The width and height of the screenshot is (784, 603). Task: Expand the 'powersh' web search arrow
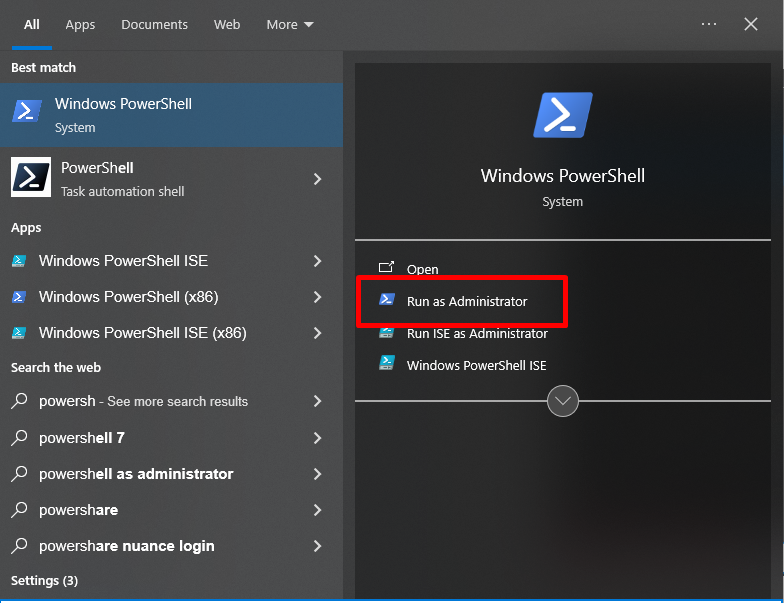(317, 401)
